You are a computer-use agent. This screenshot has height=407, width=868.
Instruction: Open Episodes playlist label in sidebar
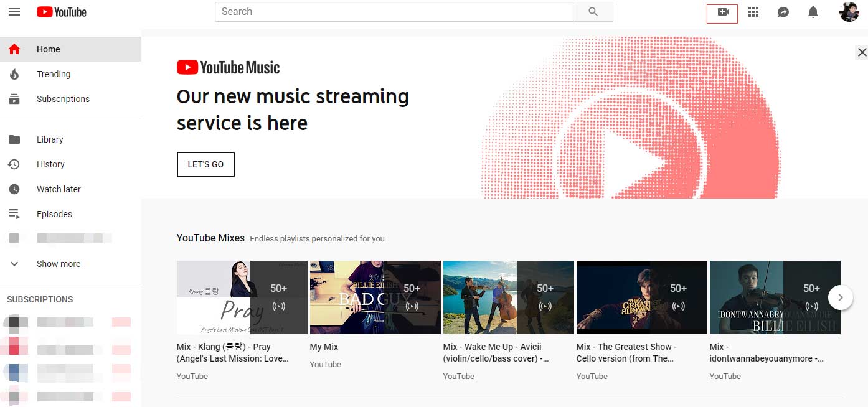pos(54,214)
